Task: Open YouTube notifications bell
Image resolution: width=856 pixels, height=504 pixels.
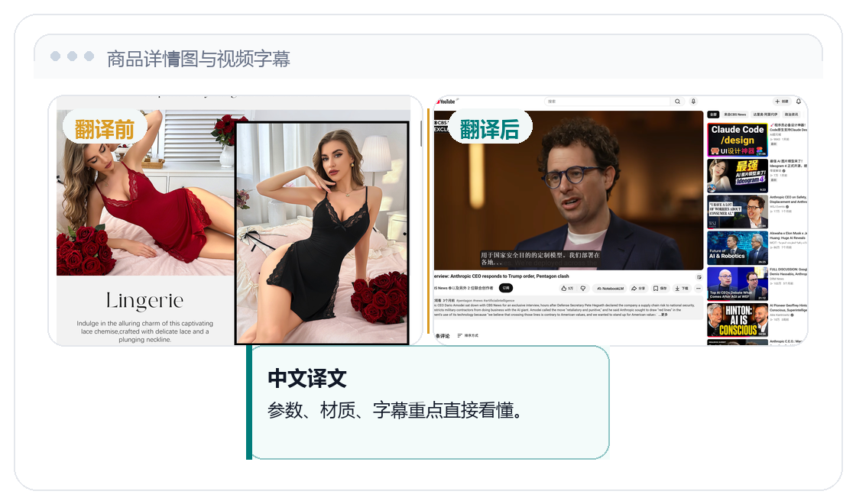Action: pos(798,102)
